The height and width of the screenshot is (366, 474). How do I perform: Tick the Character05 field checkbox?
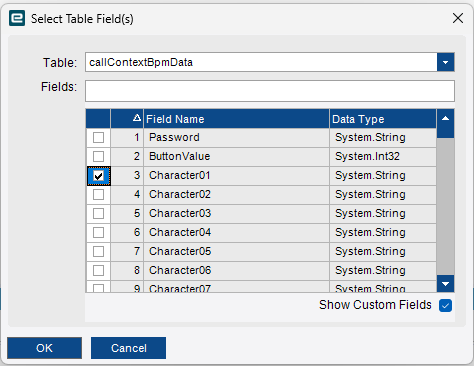pyautogui.click(x=98, y=251)
